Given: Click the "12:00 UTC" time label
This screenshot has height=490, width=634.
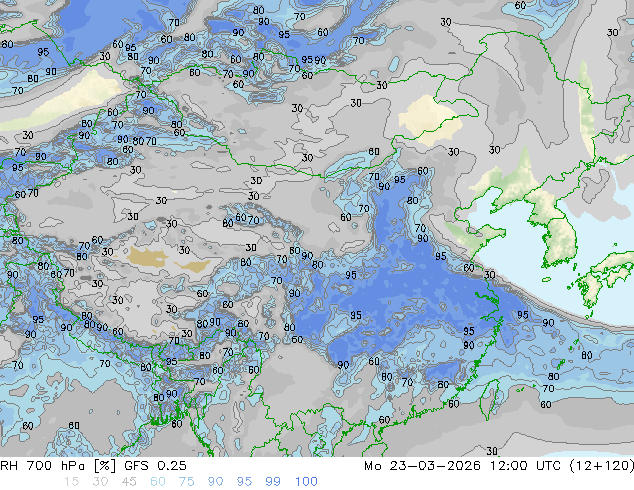Looking at the screenshot, I should (x=526, y=466).
